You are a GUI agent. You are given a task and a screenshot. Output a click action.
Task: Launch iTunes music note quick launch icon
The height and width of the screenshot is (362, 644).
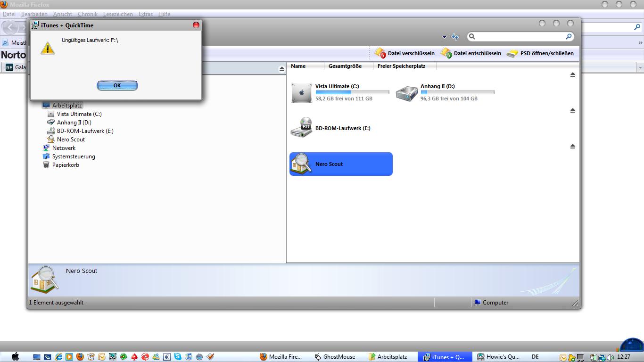click(x=189, y=357)
